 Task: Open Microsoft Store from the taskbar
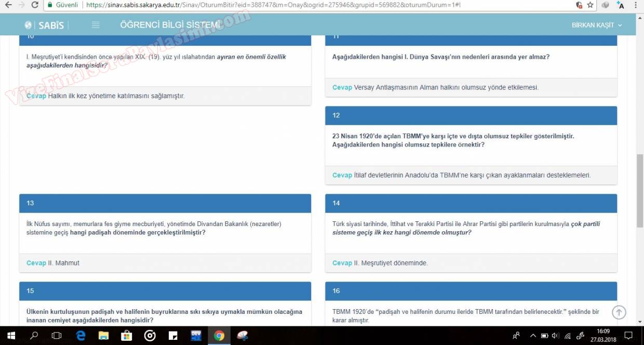pyautogui.click(x=126, y=336)
